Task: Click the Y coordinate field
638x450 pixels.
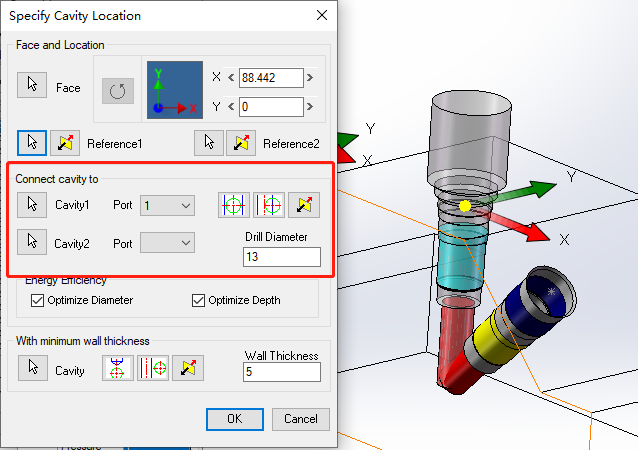Action: point(271,107)
